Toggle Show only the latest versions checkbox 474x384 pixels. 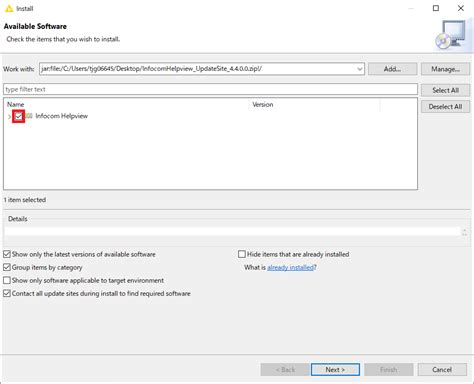click(x=7, y=254)
